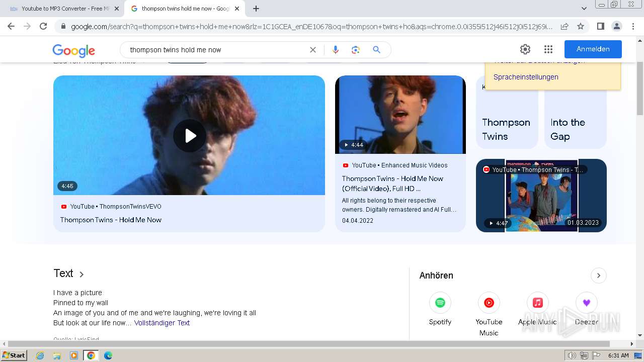Bookmark this page with star
This screenshot has height=362, width=644.
point(581,26)
